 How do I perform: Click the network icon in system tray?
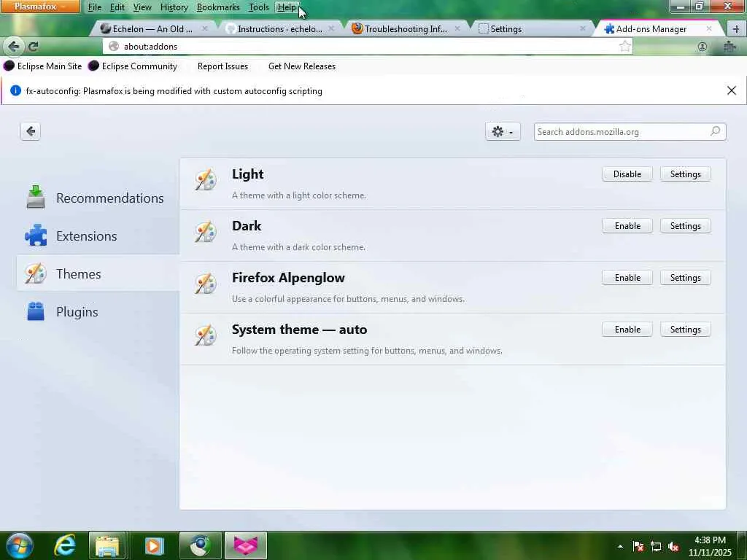656,546
